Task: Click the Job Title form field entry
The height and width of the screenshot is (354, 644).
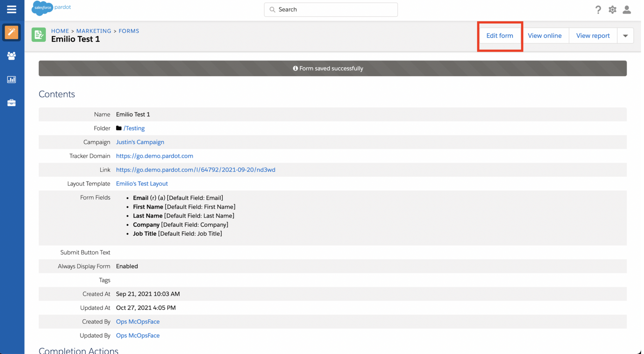Action: coord(178,233)
